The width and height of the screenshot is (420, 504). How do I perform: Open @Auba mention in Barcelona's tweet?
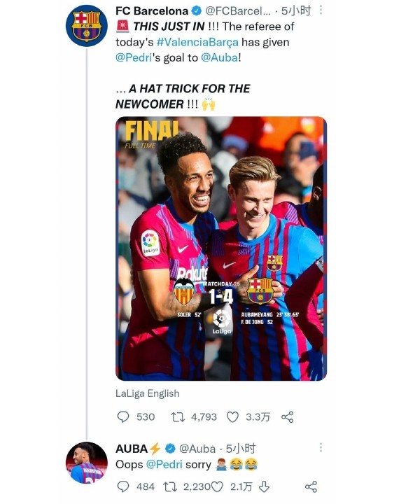(223, 57)
